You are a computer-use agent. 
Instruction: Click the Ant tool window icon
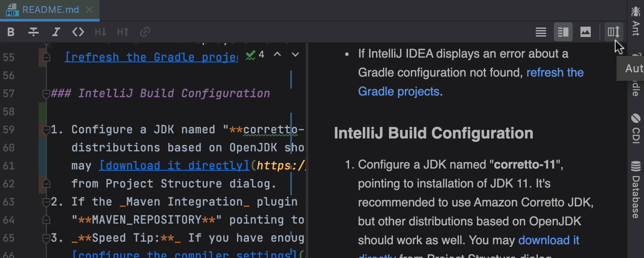click(x=636, y=11)
